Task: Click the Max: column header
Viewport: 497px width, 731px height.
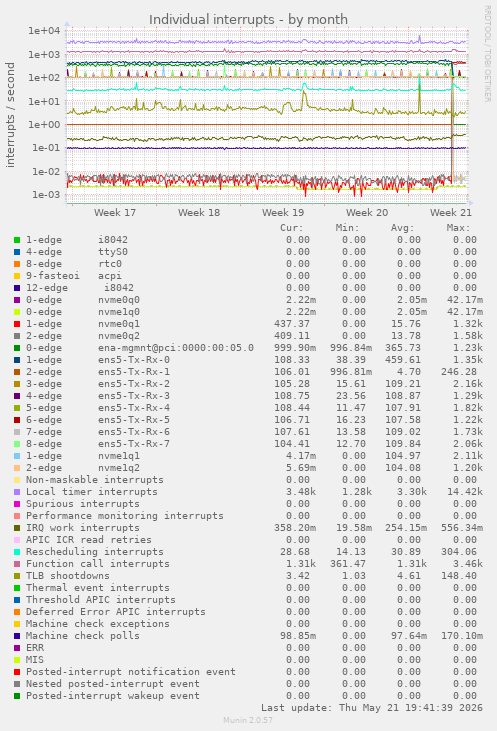Action: click(x=458, y=228)
